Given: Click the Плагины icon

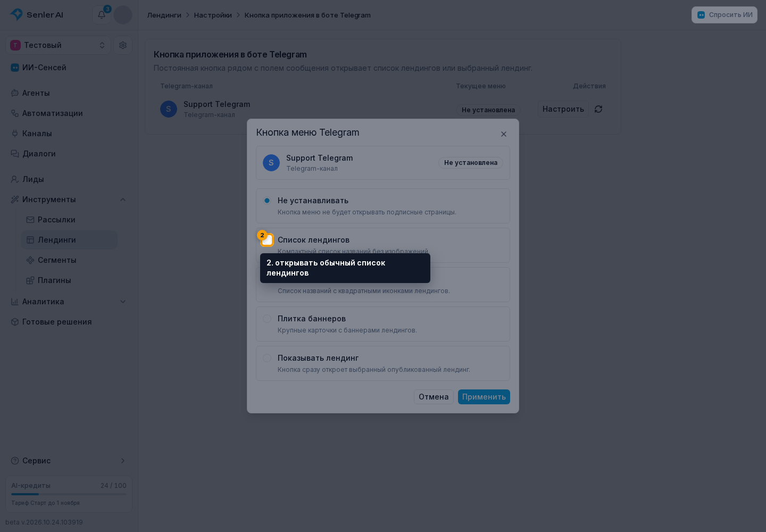Looking at the screenshot, I should 30,280.
